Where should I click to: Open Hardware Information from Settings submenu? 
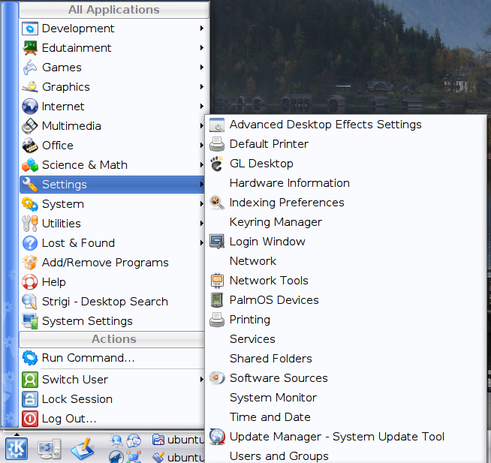coord(289,183)
